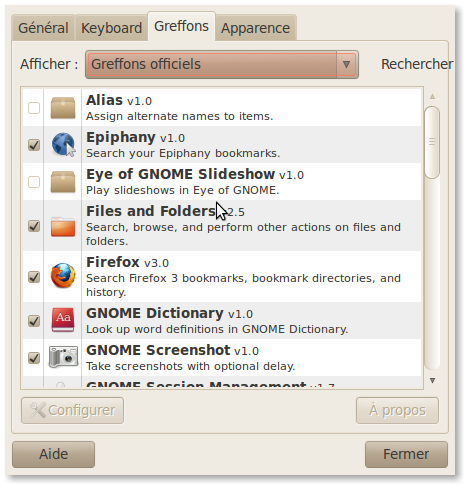This screenshot has width=464, height=484.
Task: Click the Eye of GNOME Slideshow box icon
Action: (63, 182)
